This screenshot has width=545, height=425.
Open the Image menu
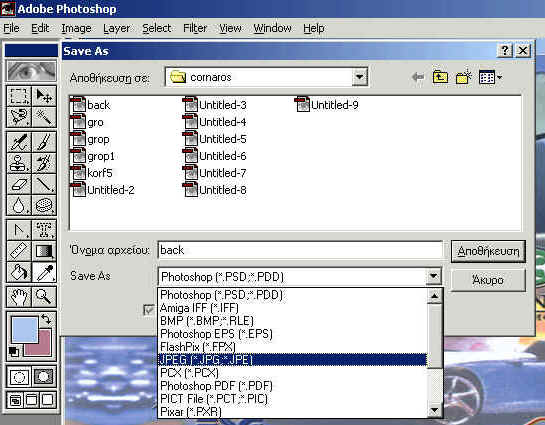[x=76, y=28]
